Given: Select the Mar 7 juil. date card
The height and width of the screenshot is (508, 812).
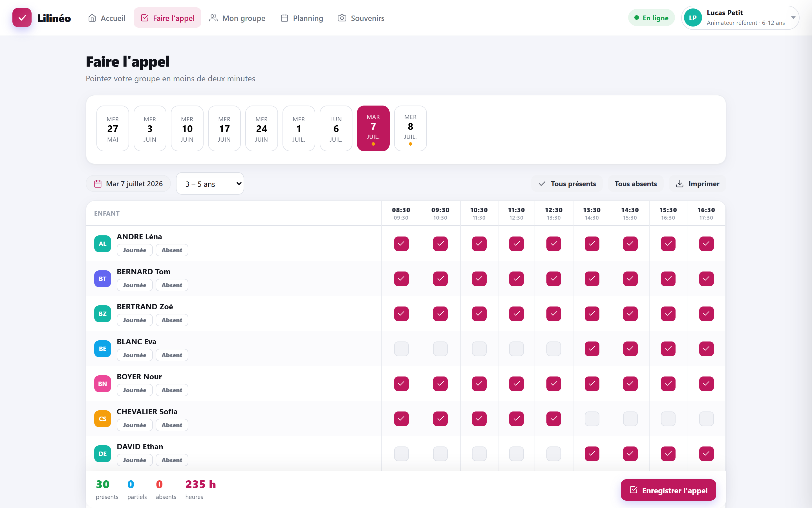Looking at the screenshot, I should point(373,129).
